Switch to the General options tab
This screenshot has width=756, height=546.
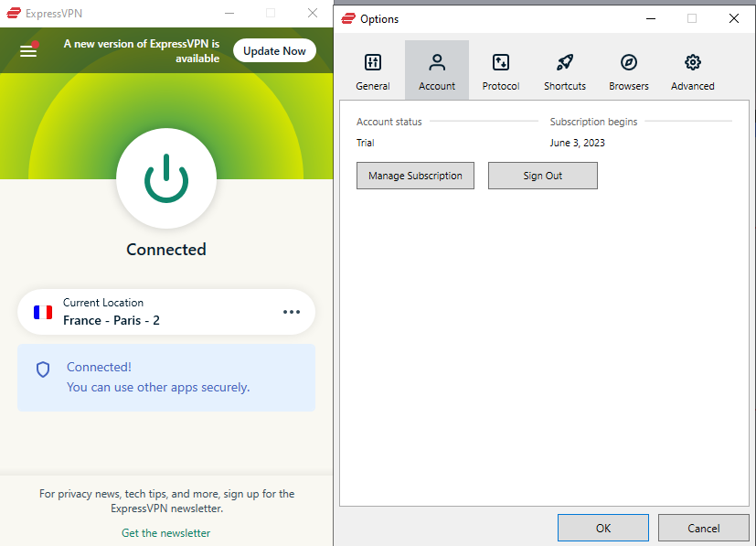pyautogui.click(x=373, y=70)
